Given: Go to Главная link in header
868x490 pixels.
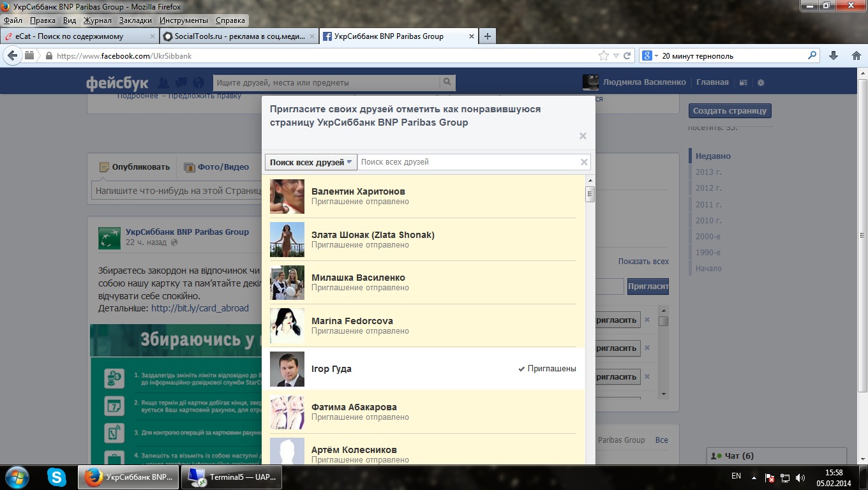Looking at the screenshot, I should click(712, 82).
